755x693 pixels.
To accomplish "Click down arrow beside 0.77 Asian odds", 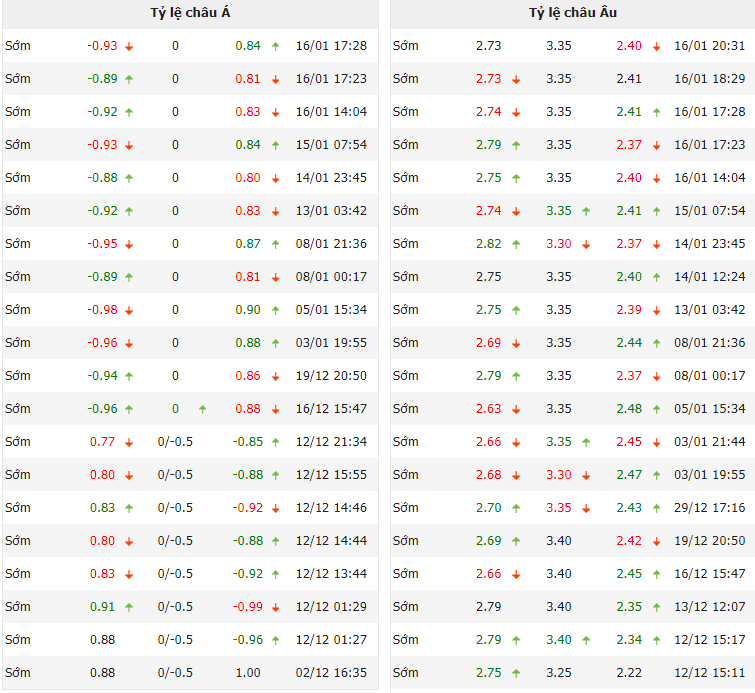I will point(129,442).
